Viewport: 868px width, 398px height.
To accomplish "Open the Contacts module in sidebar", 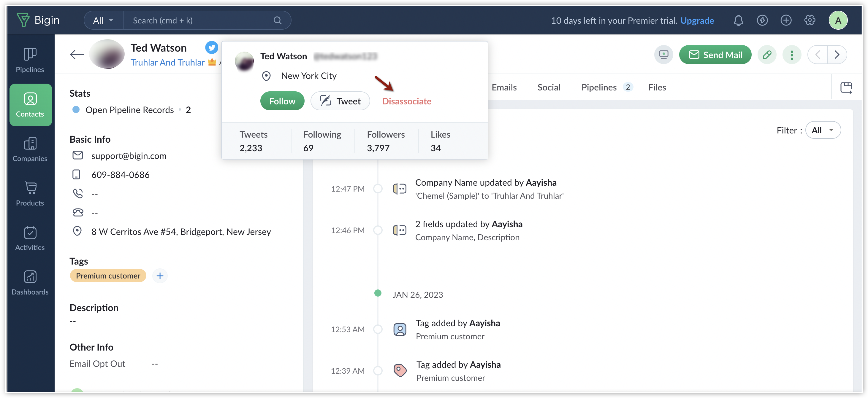I will click(x=30, y=105).
